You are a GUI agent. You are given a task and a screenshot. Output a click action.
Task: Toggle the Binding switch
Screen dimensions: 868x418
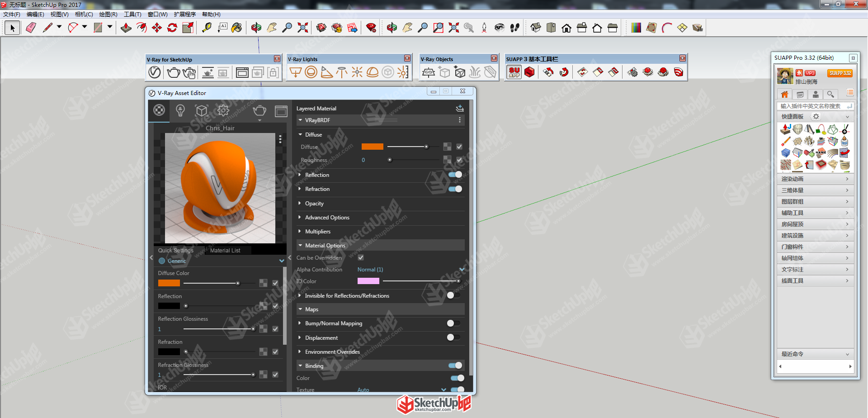(x=455, y=366)
